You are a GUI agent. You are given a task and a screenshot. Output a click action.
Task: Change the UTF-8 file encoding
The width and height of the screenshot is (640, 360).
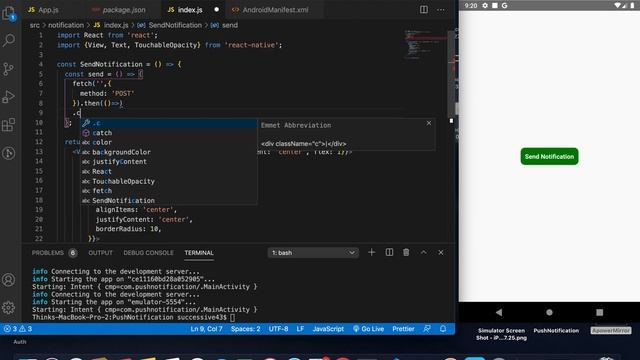point(278,329)
